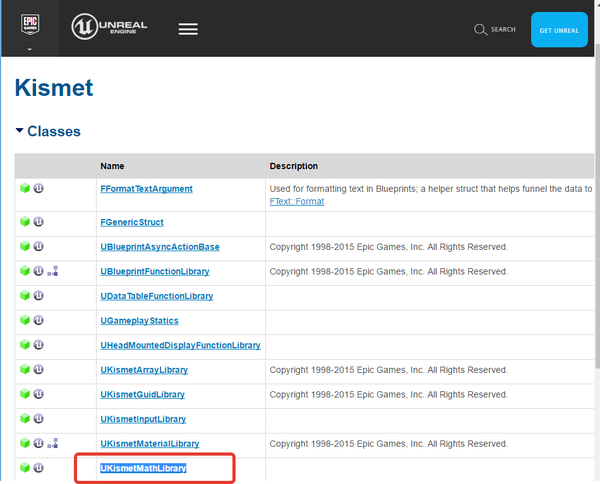Expand the Epic Games dropdown arrow
Screen dimensions: 600x484
pos(29,49)
